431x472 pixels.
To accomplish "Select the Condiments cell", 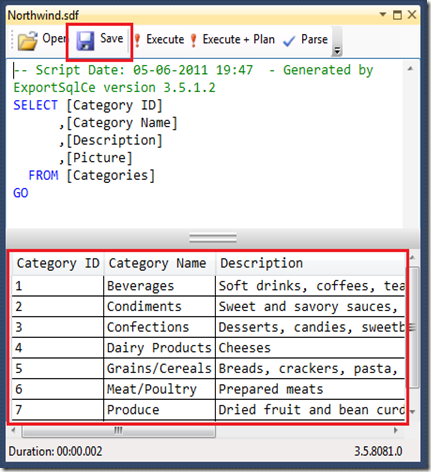I will (160, 306).
